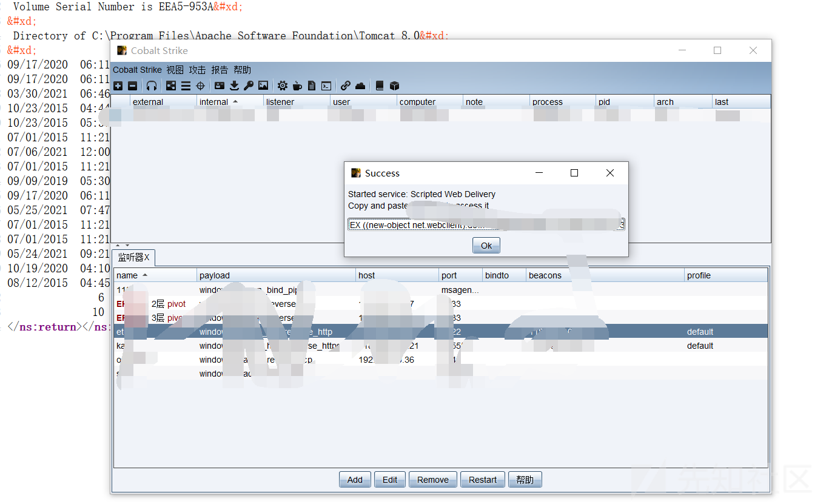Screen dimensions: 826x504
Task: Sort sessions by the computer column
Action: point(430,102)
